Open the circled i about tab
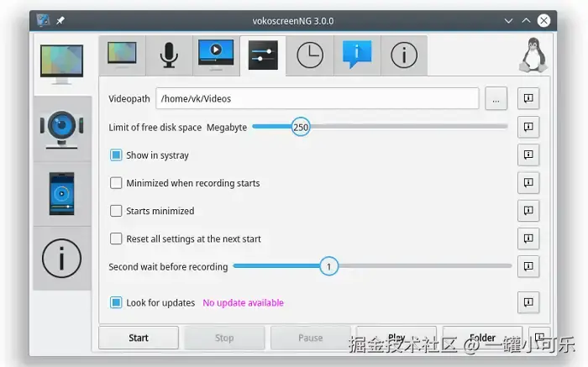This screenshot has width=588, height=367. click(x=404, y=55)
